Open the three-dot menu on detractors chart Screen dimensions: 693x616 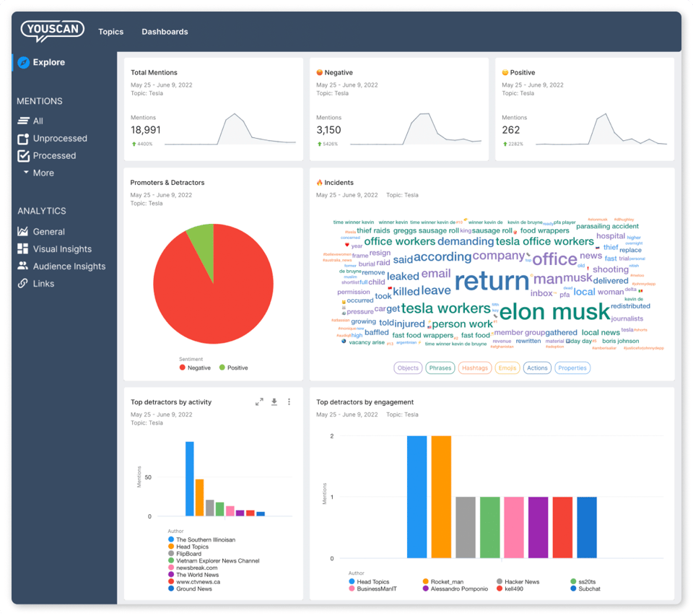pyautogui.click(x=289, y=402)
